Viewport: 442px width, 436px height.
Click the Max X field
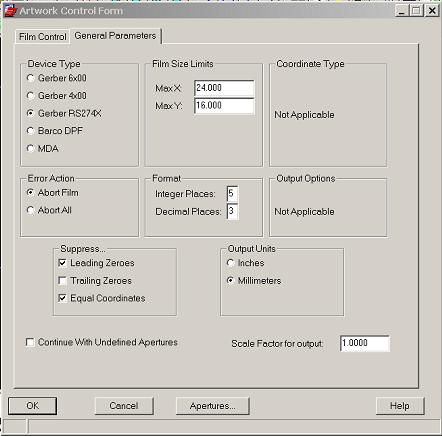[x=224, y=88]
